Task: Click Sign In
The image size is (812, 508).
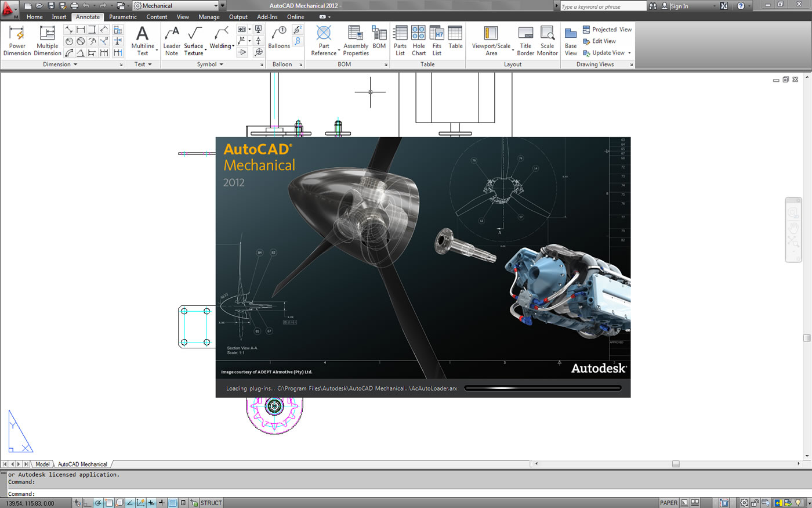Action: click(x=679, y=6)
